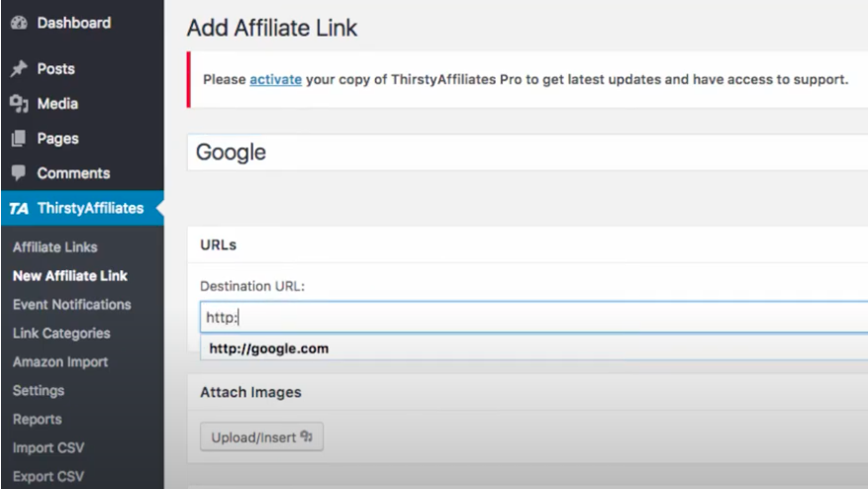Open Import CSV page
This screenshot has height=489, width=868.
[48, 448]
